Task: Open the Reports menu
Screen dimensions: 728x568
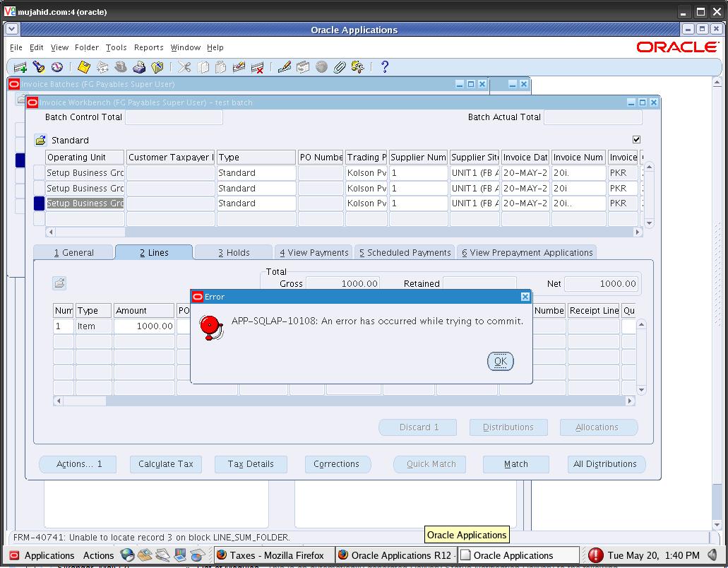Action: pyautogui.click(x=148, y=47)
